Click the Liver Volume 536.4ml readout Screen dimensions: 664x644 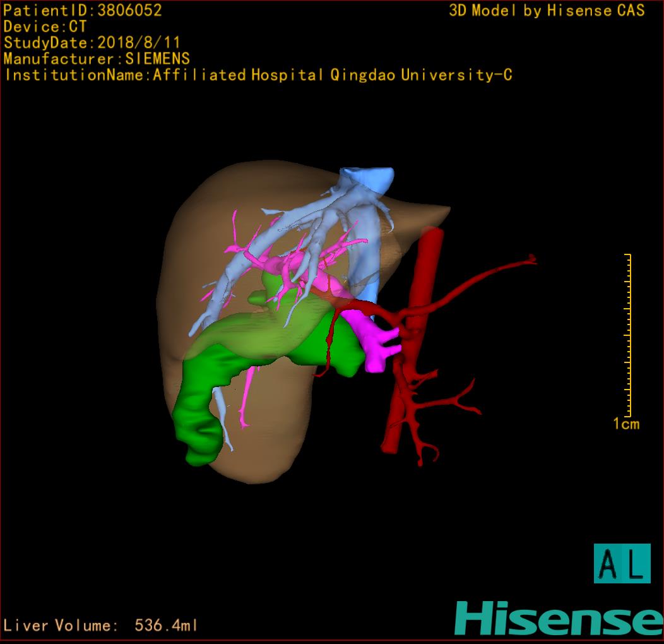[x=100, y=625]
